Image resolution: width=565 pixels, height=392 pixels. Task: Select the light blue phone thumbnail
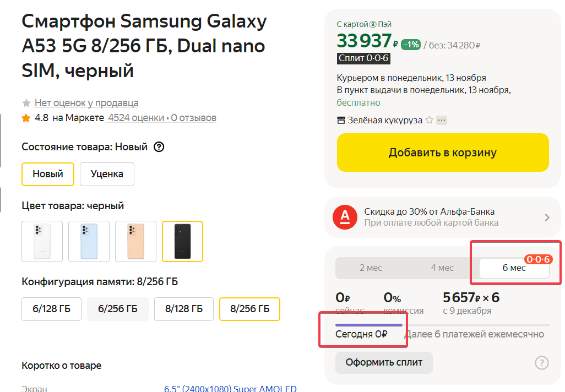tap(89, 241)
